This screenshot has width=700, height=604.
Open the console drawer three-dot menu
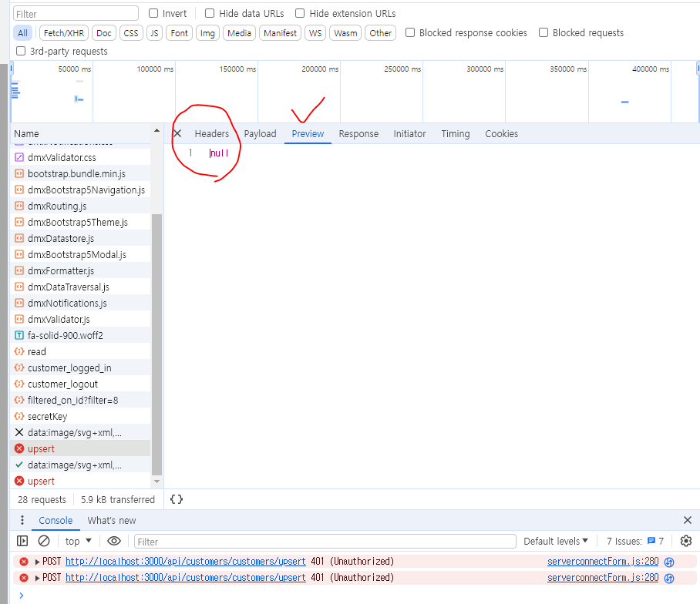click(x=22, y=521)
